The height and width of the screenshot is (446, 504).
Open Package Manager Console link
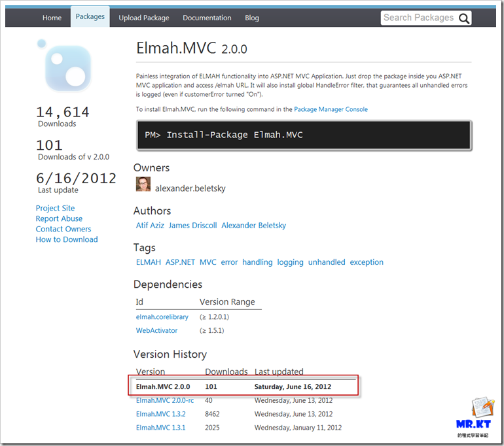[x=331, y=109]
